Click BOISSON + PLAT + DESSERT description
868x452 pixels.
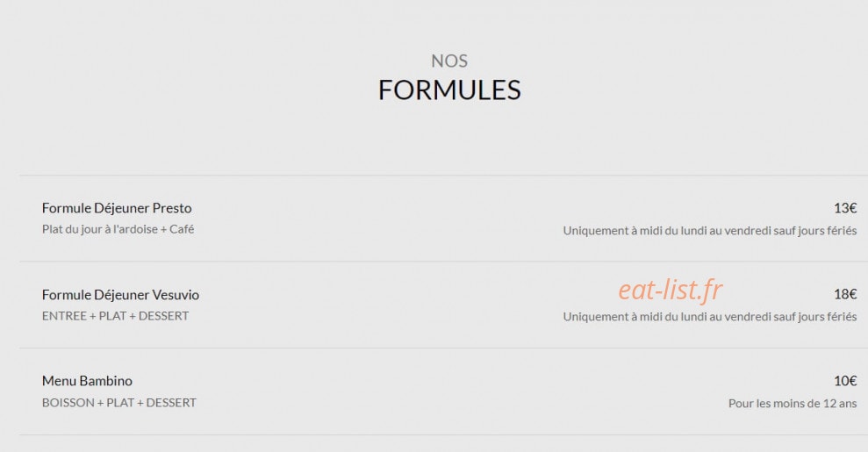[119, 403]
